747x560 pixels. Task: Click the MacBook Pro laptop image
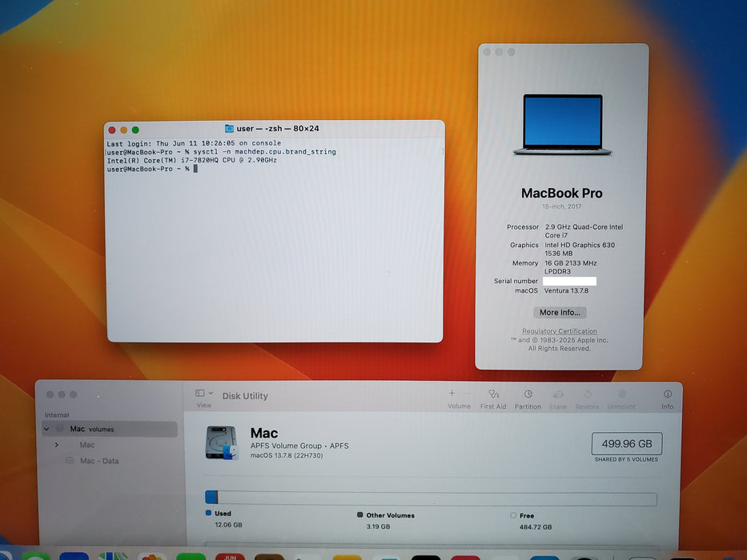(563, 125)
